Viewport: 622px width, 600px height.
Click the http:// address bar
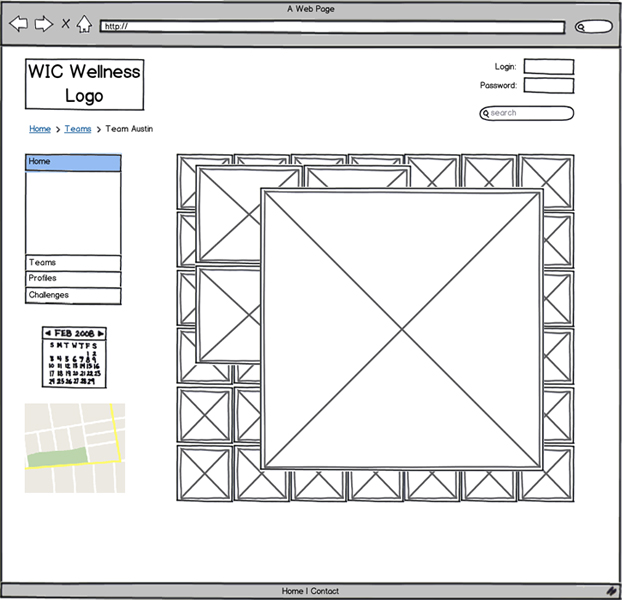click(332, 27)
